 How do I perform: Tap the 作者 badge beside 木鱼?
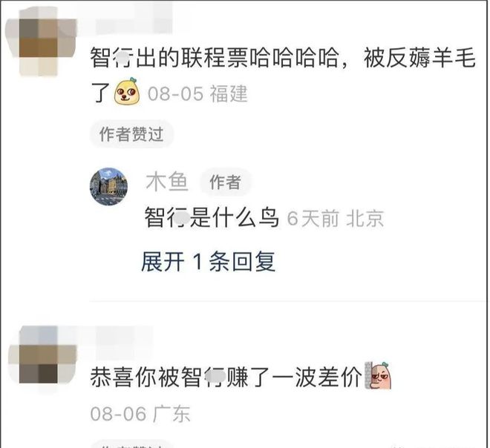tap(225, 182)
